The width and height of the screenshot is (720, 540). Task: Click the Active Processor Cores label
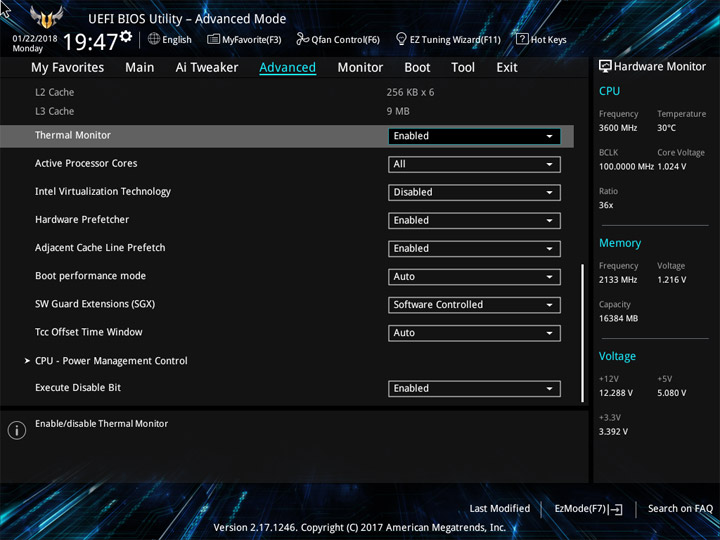tap(86, 163)
